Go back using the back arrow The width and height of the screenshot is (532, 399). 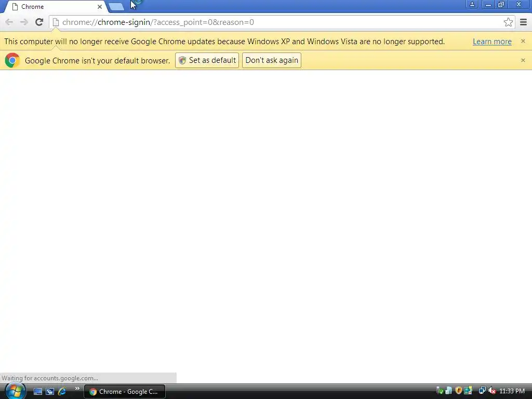(x=9, y=22)
